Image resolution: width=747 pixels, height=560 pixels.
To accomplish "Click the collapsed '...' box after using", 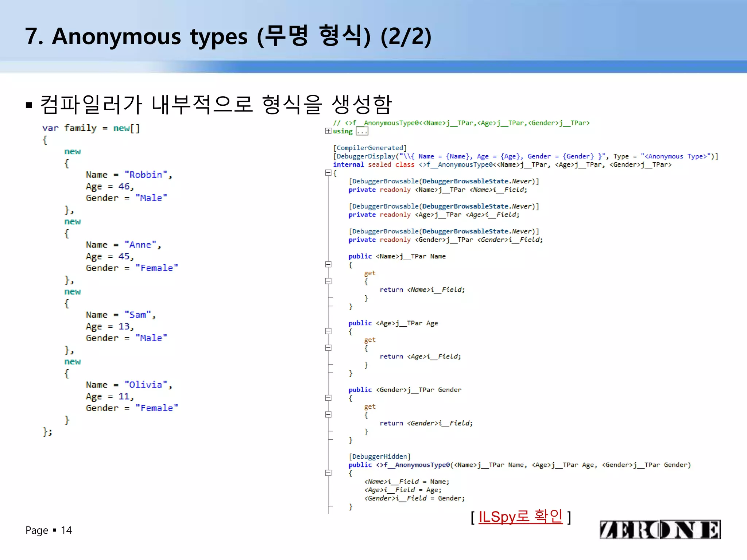I will pos(362,131).
